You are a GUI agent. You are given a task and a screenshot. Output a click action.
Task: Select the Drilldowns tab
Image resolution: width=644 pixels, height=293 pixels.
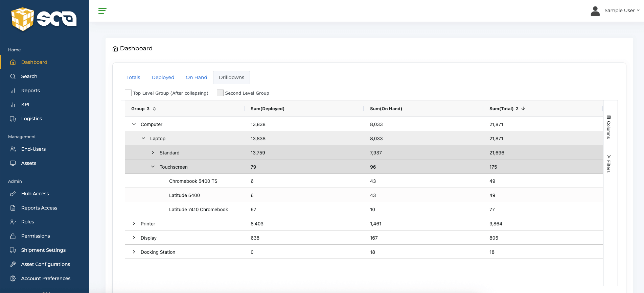click(231, 77)
